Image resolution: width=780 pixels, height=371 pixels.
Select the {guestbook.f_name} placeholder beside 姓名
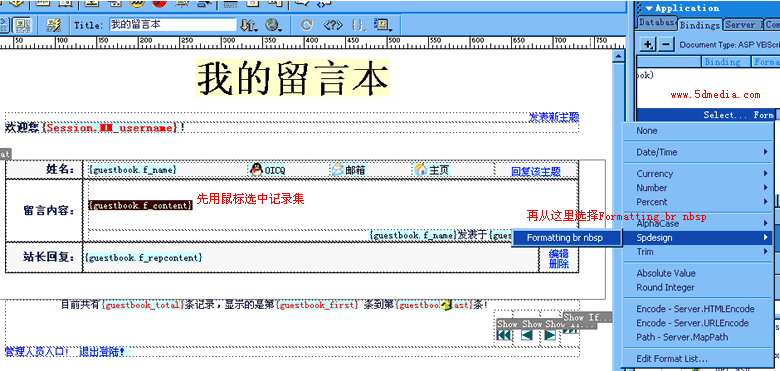tap(133, 170)
